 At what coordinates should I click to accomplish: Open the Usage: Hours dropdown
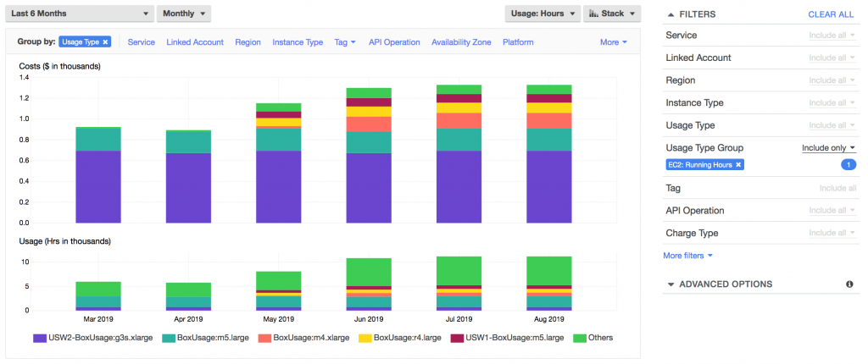click(542, 14)
